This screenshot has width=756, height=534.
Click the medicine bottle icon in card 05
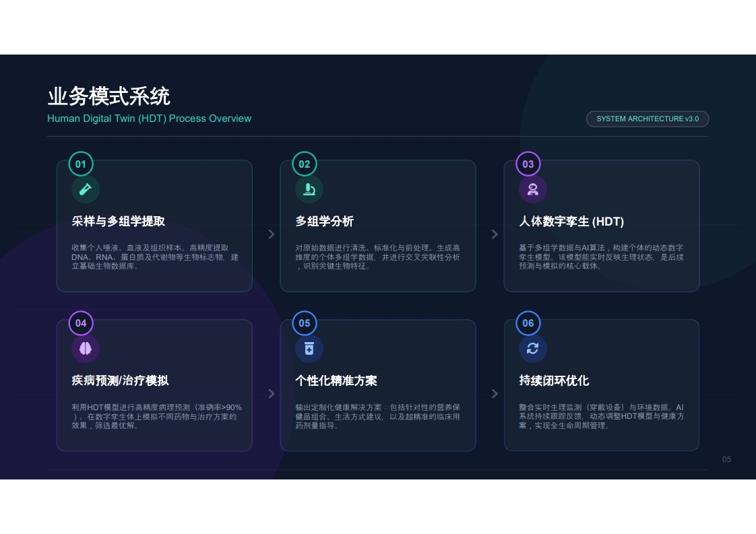point(309,348)
